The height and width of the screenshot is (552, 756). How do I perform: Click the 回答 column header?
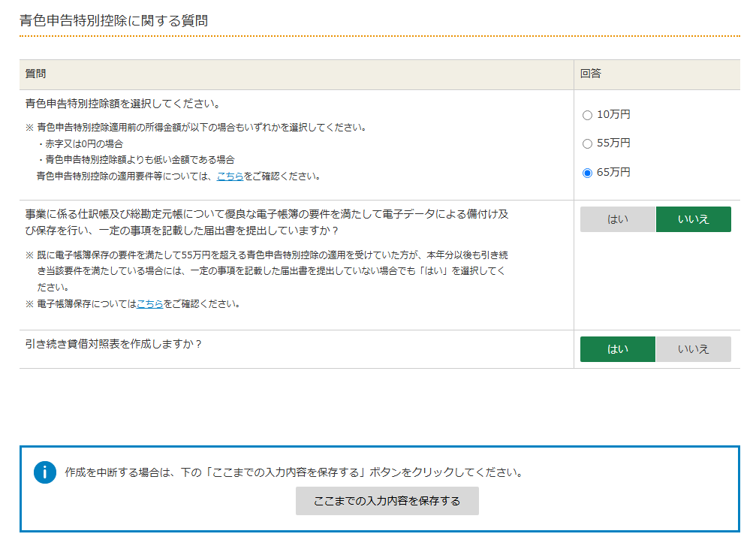[x=590, y=74]
